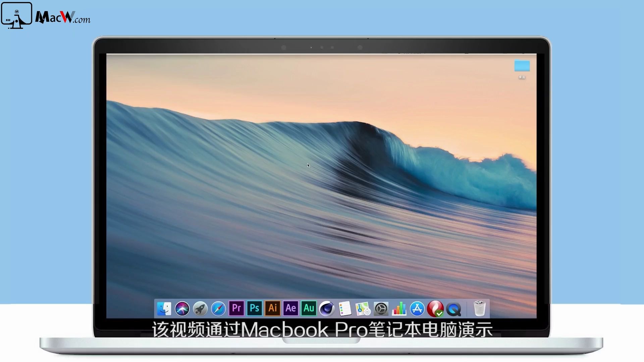Open Adobe Photoshop

tap(254, 308)
